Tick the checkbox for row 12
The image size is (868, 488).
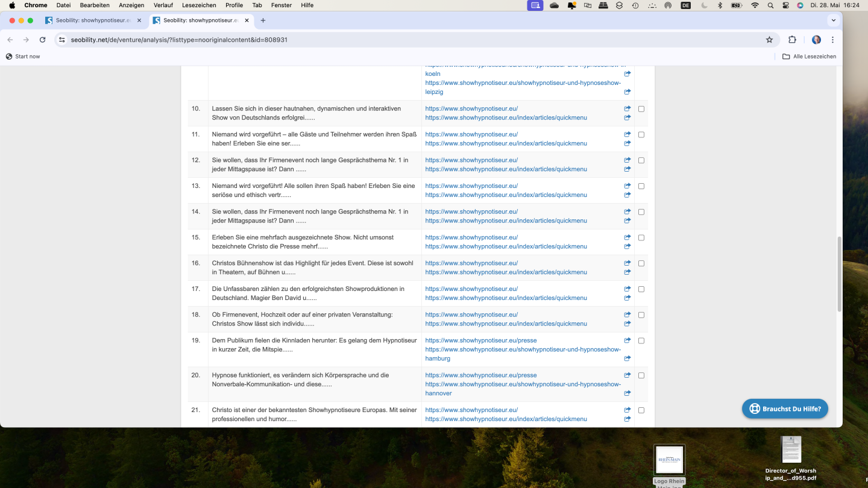(641, 160)
